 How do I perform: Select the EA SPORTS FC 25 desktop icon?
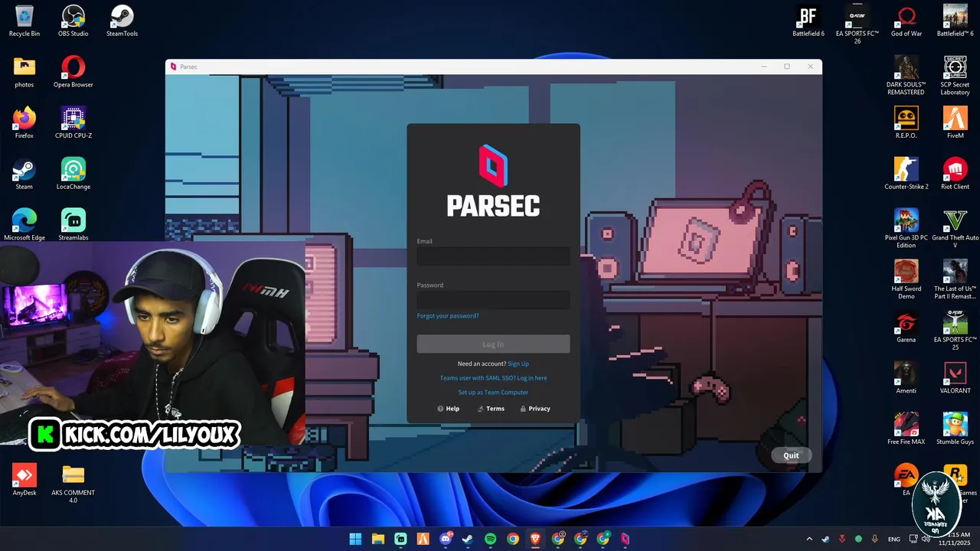pyautogui.click(x=955, y=331)
